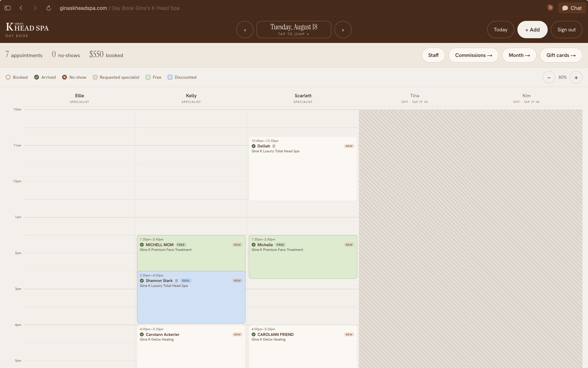Open Delilah's Luxury Total Head Spa appointment
This screenshot has height=368, width=588.
pyautogui.click(x=303, y=169)
